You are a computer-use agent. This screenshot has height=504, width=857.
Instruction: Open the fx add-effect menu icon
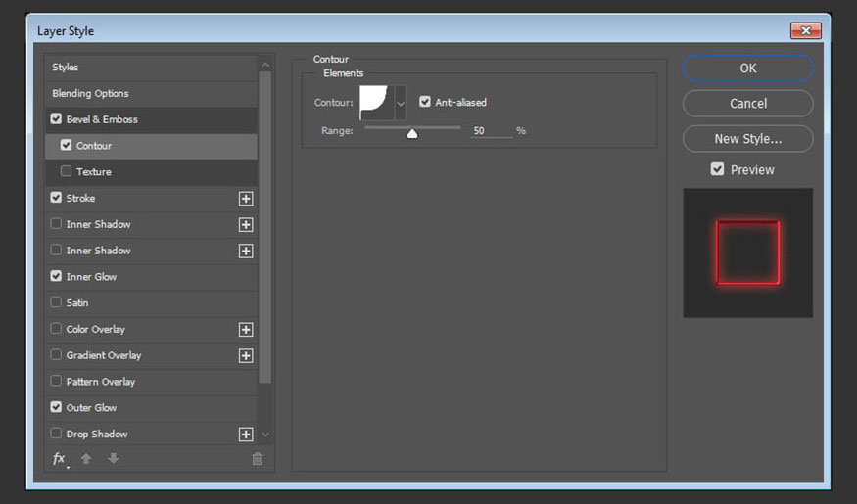(x=59, y=459)
